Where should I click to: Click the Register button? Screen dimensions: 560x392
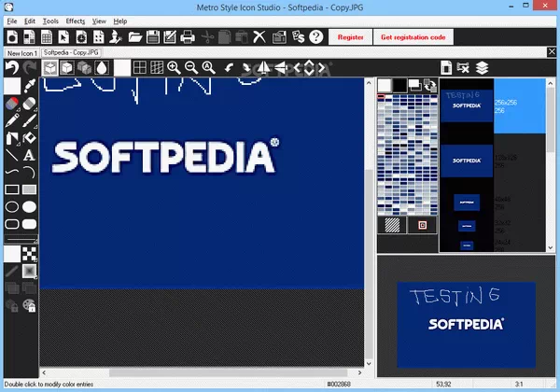click(350, 37)
